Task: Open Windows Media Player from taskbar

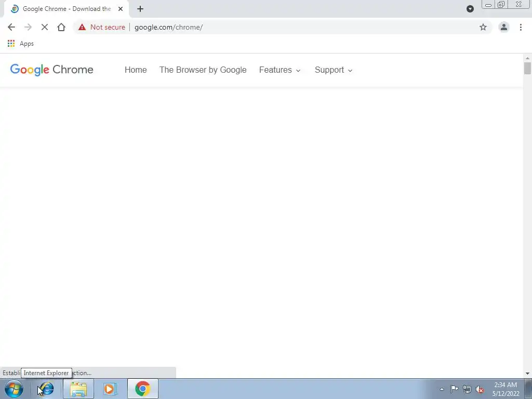Action: tap(110, 389)
